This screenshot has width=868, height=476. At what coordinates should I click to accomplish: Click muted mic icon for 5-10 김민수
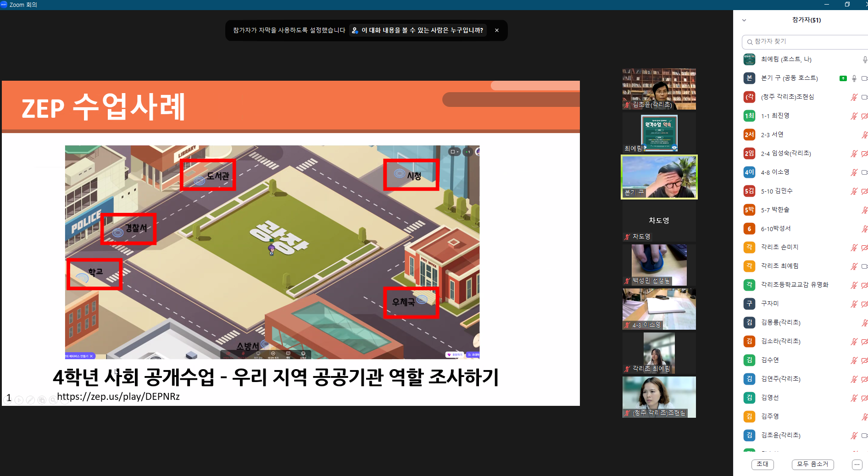click(854, 191)
